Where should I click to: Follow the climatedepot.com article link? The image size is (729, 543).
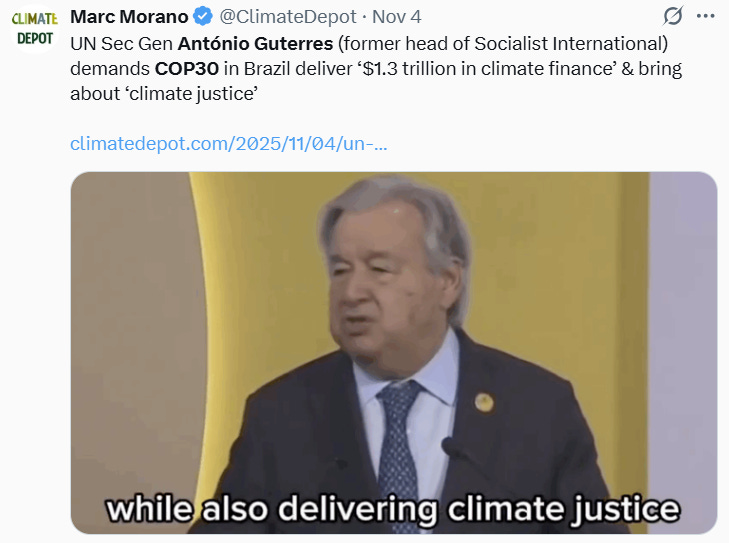228,144
